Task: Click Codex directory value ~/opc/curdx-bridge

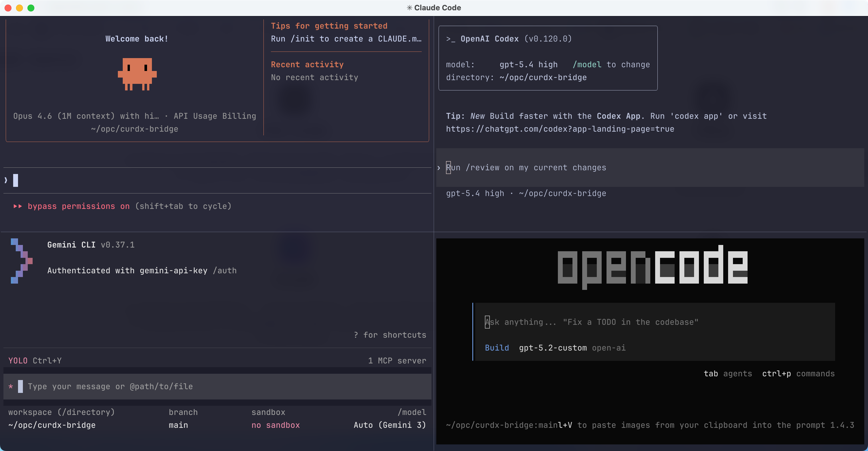Action: [543, 78]
